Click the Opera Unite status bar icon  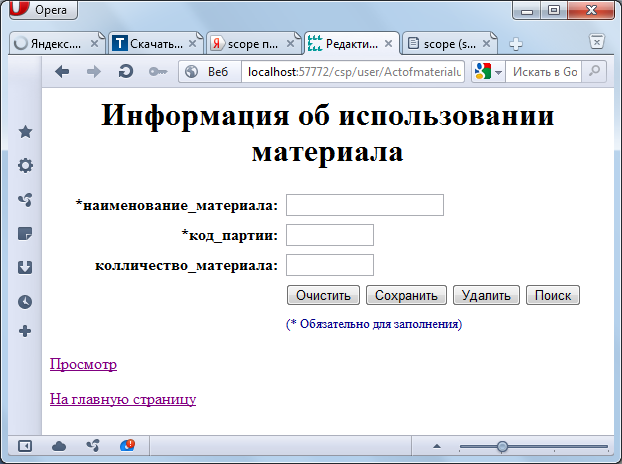tap(93, 446)
